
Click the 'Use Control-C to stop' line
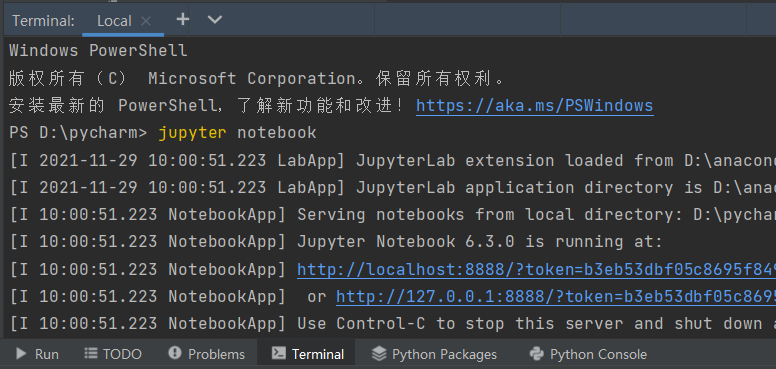tap(393, 323)
